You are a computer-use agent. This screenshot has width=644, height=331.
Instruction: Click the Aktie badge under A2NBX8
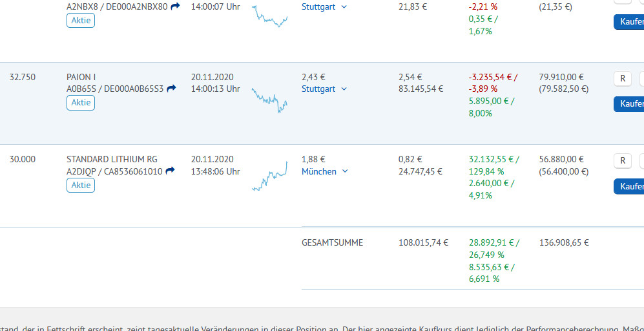(81, 20)
